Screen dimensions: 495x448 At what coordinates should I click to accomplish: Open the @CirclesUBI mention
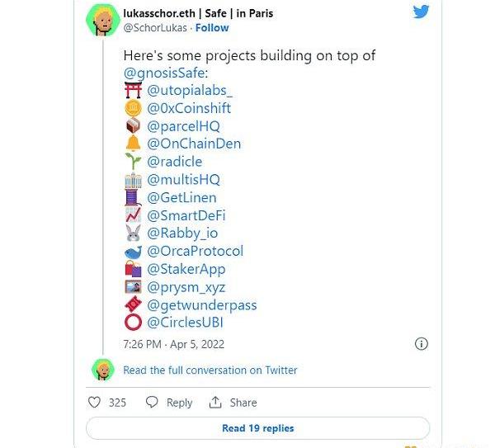(x=185, y=323)
